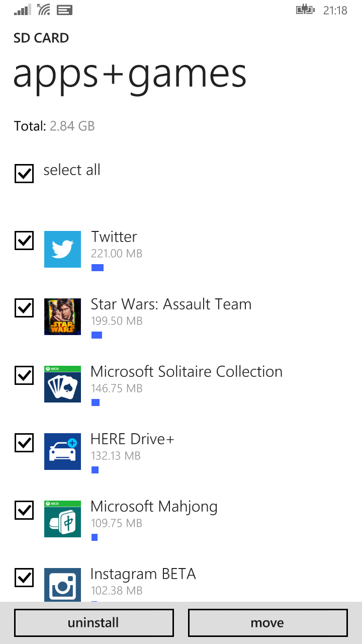Image resolution: width=362 pixels, height=644 pixels.
Task: Tap the messaging notification icon in status bar
Action: 64,10
